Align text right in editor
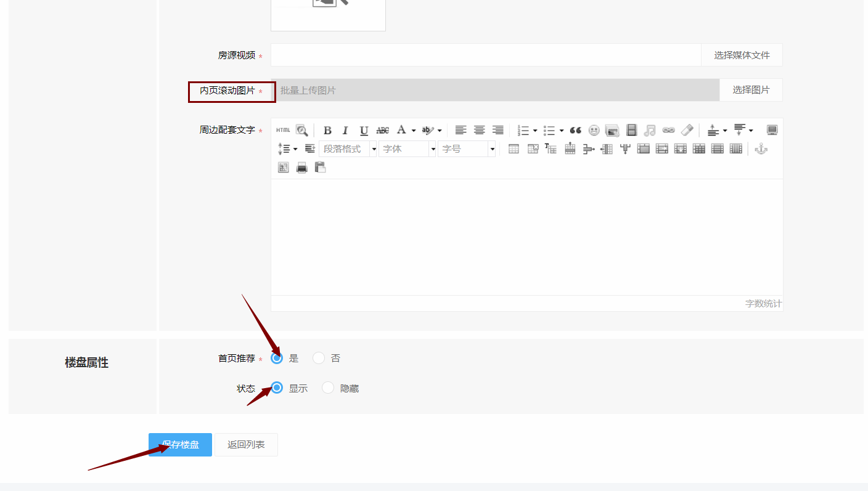The image size is (868, 491). point(497,130)
